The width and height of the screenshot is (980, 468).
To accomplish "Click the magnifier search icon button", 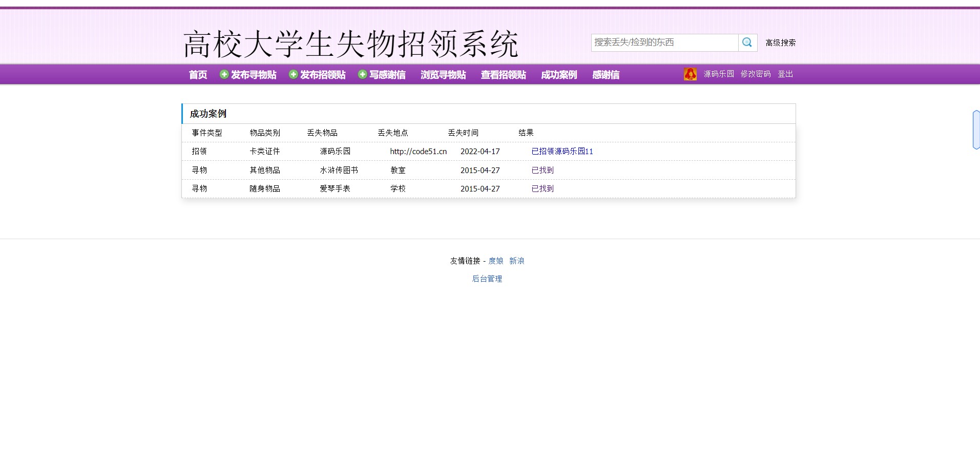I will tap(747, 42).
